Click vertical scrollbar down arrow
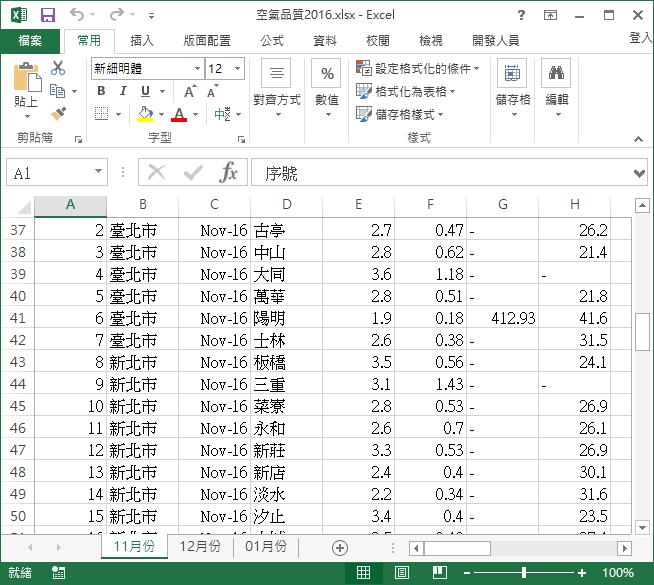 pos(642,527)
